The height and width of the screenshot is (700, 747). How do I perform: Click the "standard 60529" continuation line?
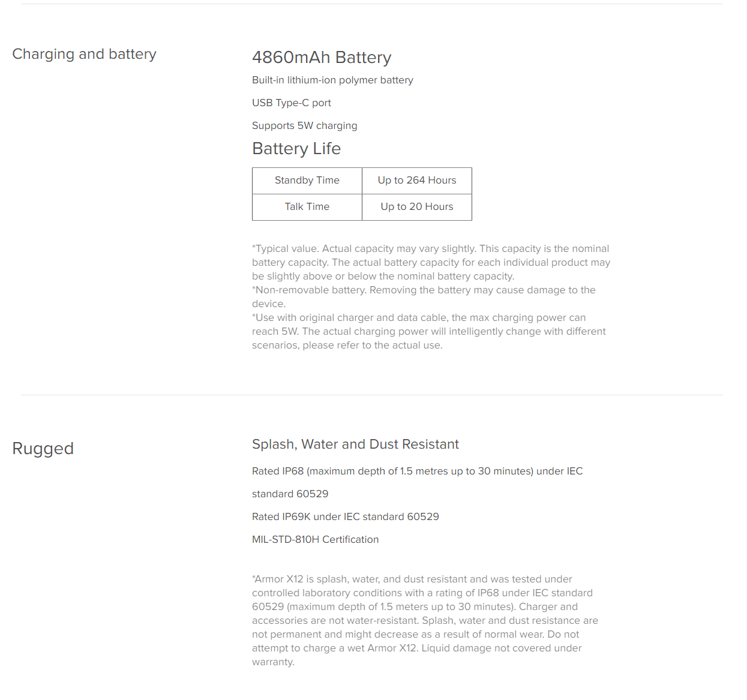[x=290, y=494]
